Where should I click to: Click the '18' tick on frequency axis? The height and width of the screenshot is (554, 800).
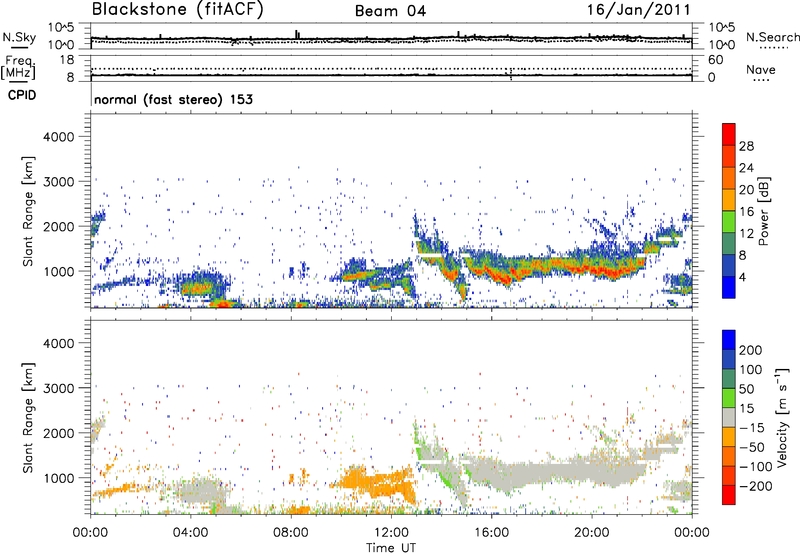pyautogui.click(x=67, y=60)
